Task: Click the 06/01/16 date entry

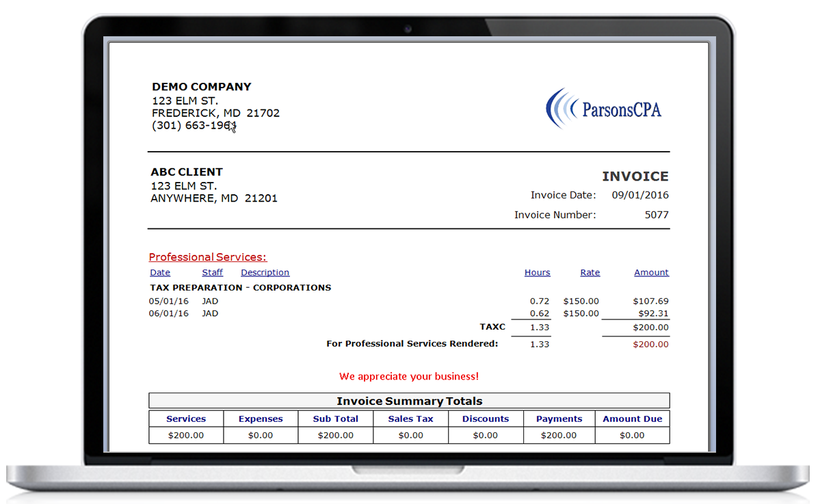Action: (168, 314)
